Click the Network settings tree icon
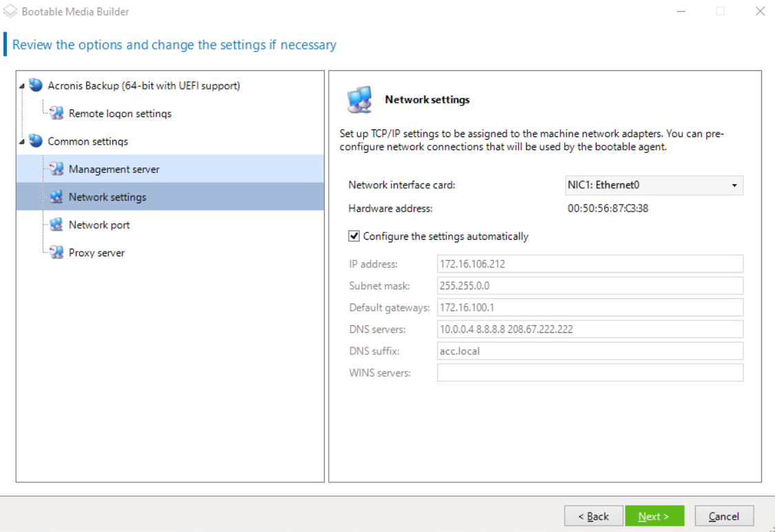775x532 pixels. click(57, 196)
